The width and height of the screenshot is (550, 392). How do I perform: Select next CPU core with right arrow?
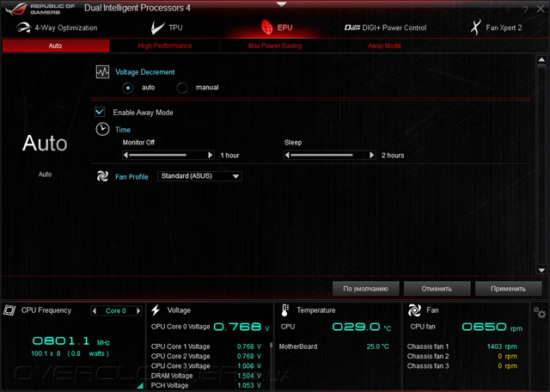[x=138, y=310]
